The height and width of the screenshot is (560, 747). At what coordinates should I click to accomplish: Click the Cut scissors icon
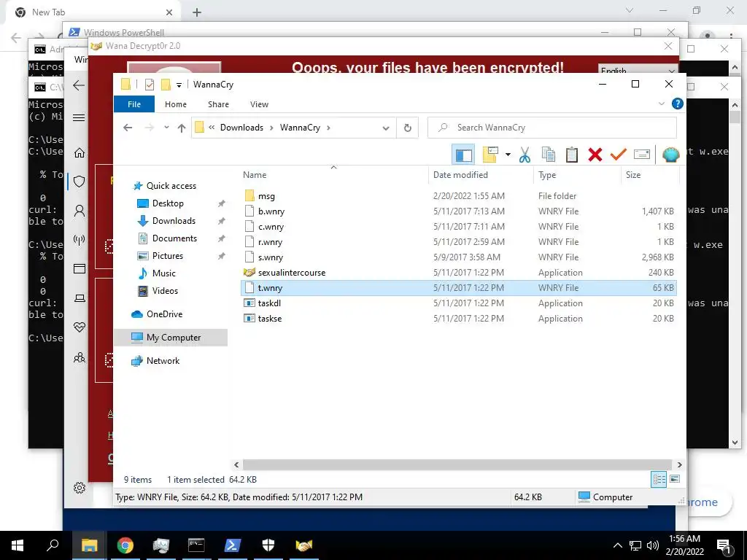[x=525, y=155]
